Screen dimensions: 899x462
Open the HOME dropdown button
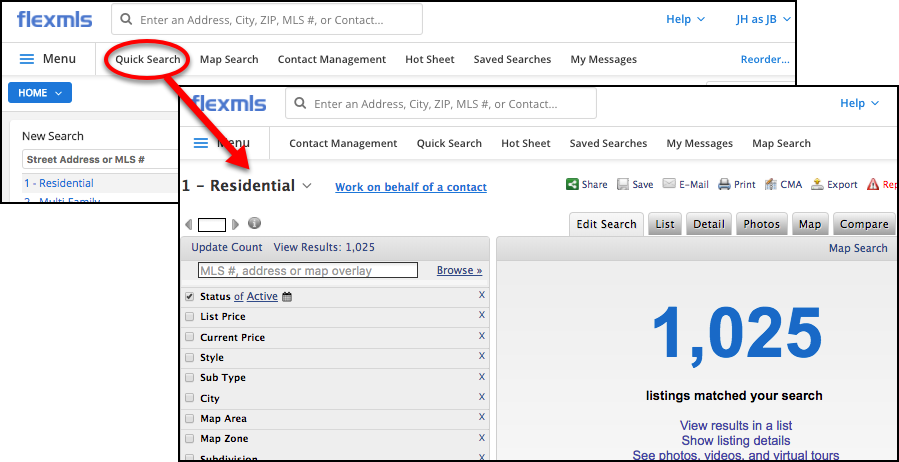coord(39,93)
